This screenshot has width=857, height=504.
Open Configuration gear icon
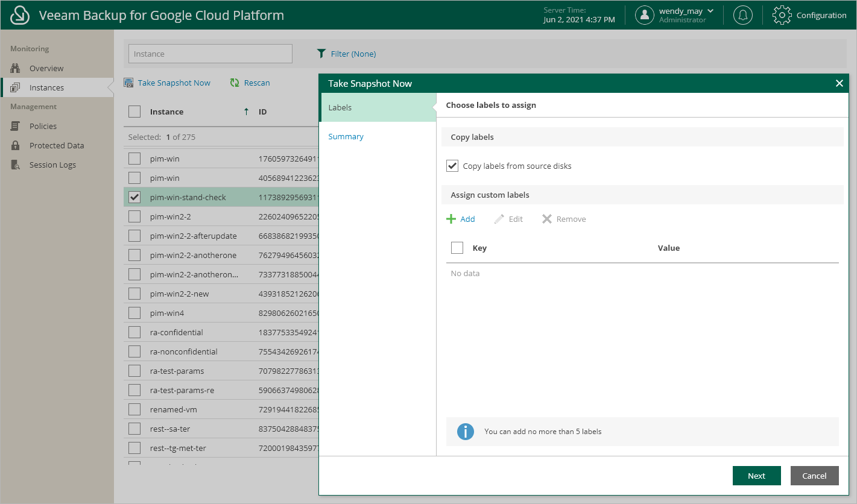782,15
